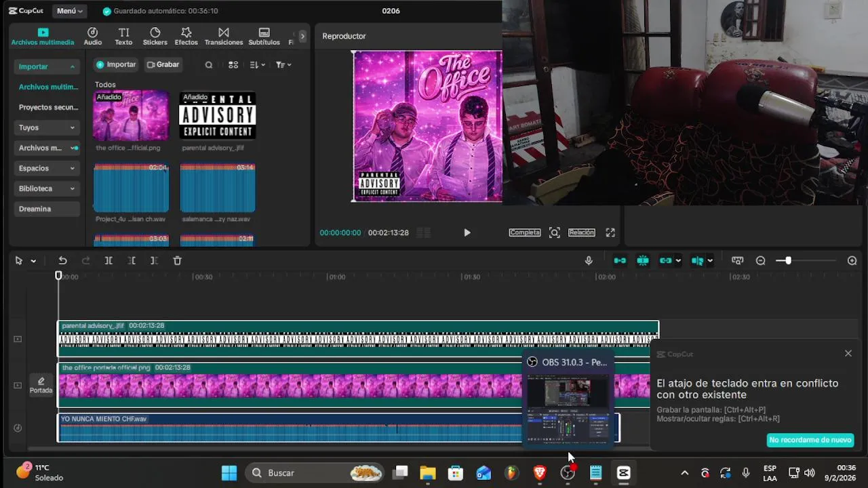The width and height of the screenshot is (868, 488).
Task: Select the parental advisory timeline clip
Action: pos(357,339)
